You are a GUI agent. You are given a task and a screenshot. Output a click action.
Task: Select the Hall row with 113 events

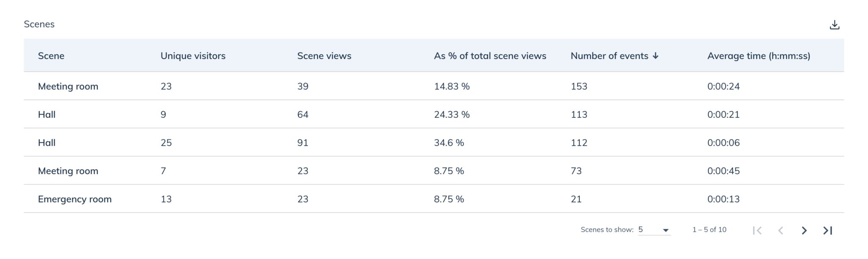click(434, 114)
